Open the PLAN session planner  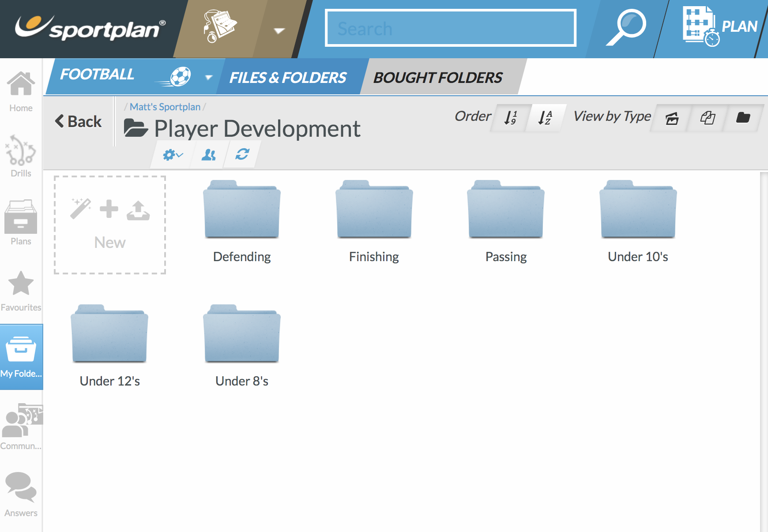719,26
